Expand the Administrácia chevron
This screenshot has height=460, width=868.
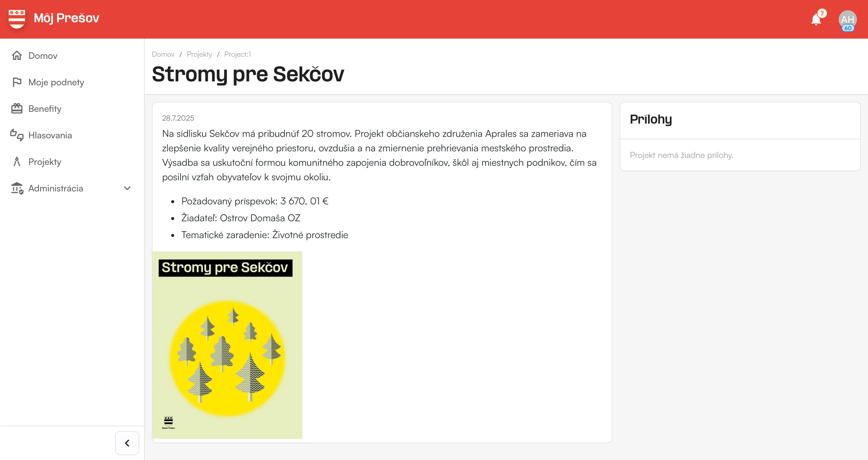point(127,188)
